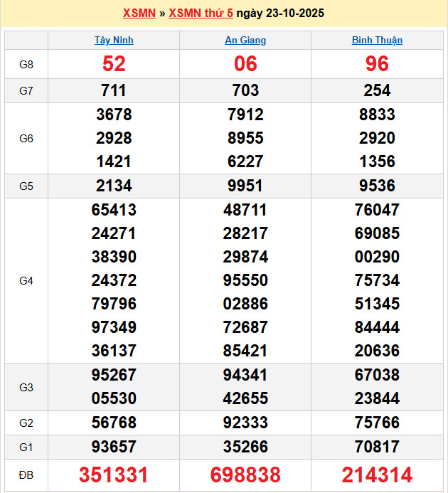Click the G2 number 75766
Screen dimensions: 448x493
(377, 423)
